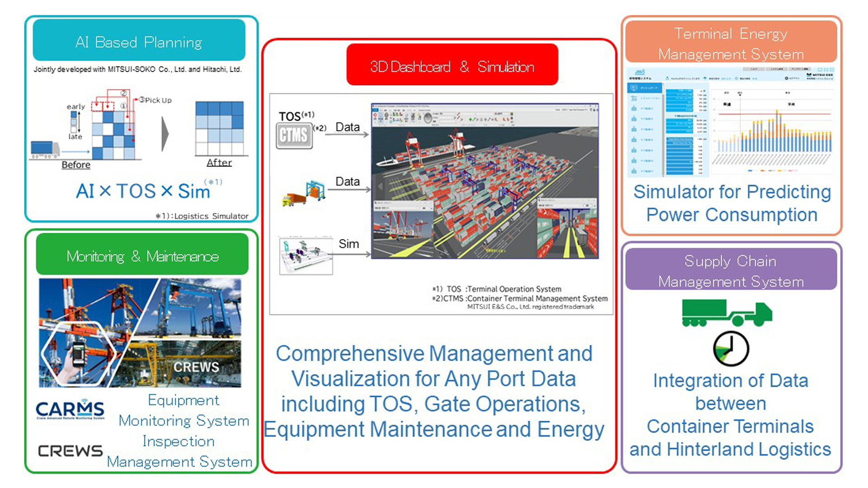Click the Monitoring & Maintenance header
The image size is (868, 488).
(142, 255)
